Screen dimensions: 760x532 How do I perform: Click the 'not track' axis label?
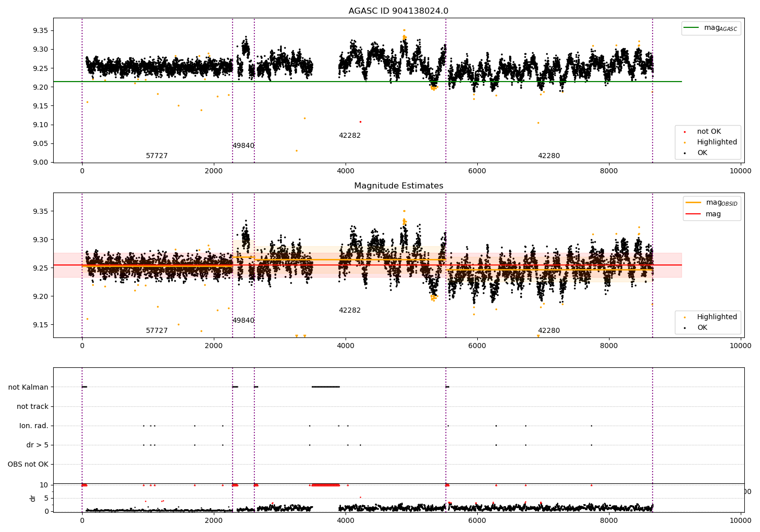pos(32,407)
